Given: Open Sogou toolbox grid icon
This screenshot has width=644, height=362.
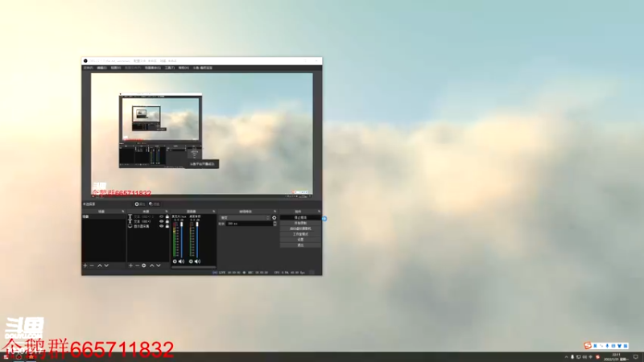Looking at the screenshot, I should 625,346.
